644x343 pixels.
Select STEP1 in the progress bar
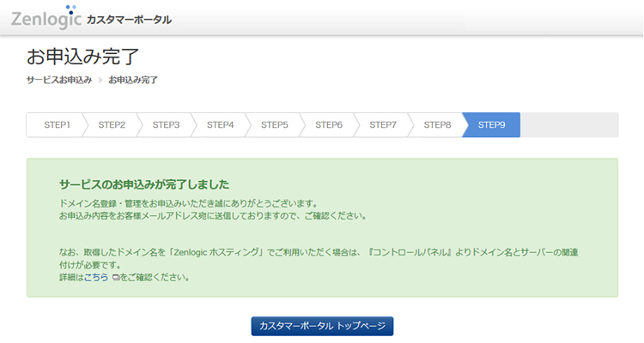[x=57, y=125]
